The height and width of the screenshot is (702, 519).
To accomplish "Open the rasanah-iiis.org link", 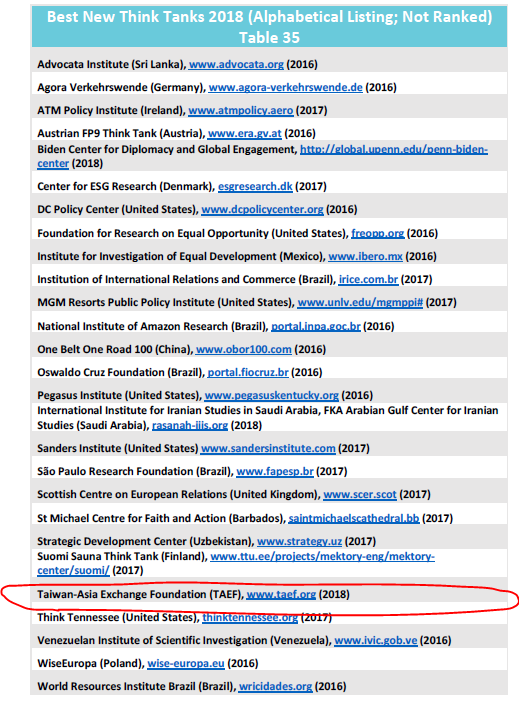I will point(190,425).
